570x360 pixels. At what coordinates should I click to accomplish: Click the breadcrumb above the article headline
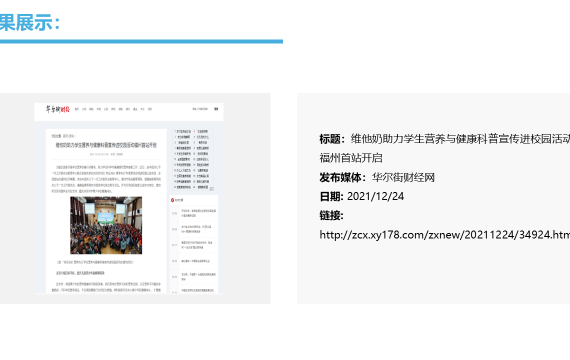tap(63, 136)
